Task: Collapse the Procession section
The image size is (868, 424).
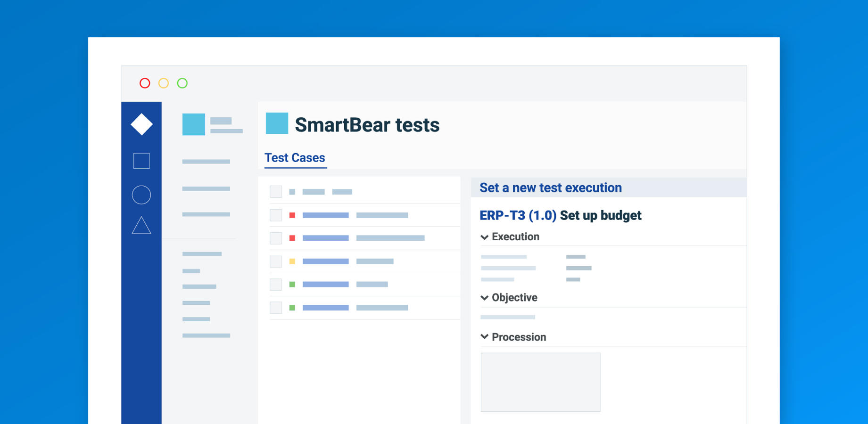Action: [x=484, y=337]
